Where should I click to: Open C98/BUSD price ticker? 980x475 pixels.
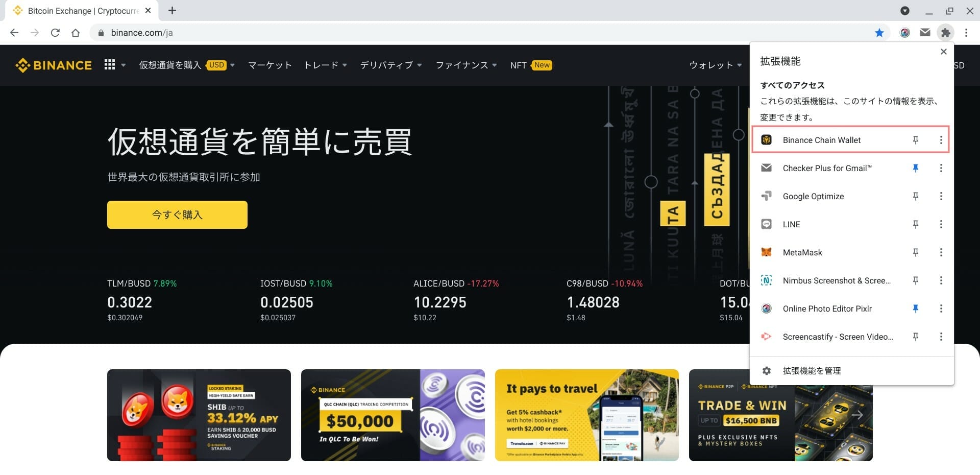point(604,300)
